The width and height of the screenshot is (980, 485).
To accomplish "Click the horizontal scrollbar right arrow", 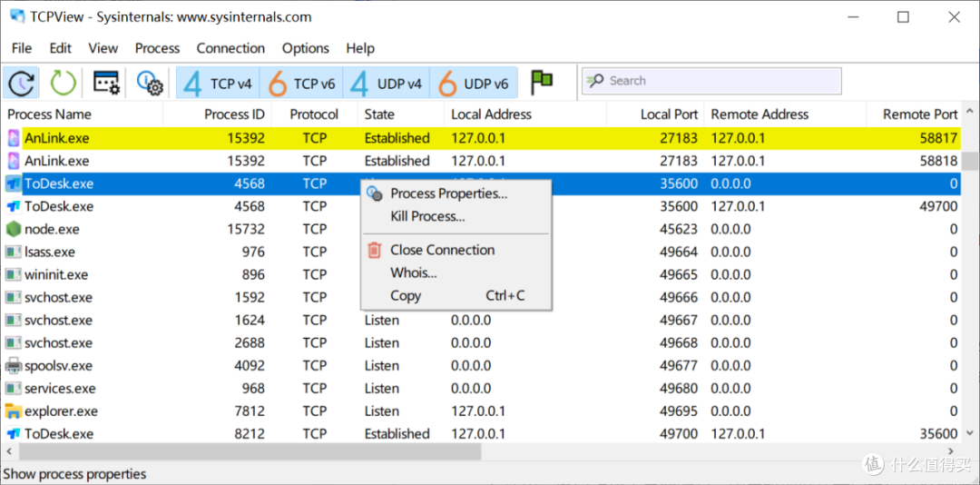I will coord(953,450).
